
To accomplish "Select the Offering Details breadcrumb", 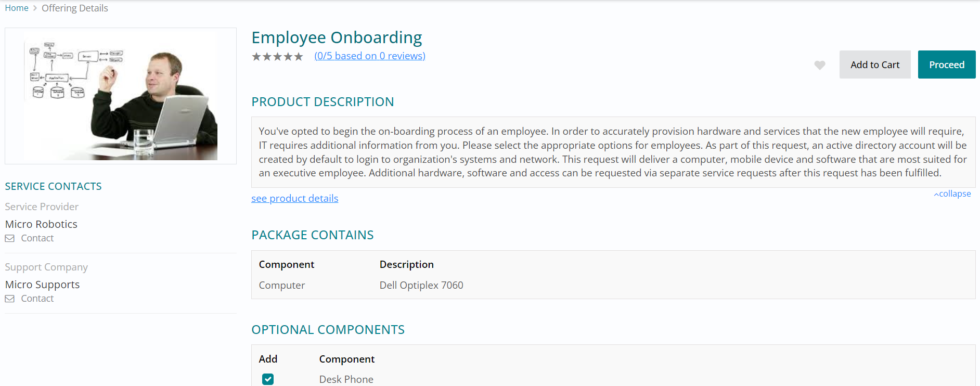I will pos(75,8).
